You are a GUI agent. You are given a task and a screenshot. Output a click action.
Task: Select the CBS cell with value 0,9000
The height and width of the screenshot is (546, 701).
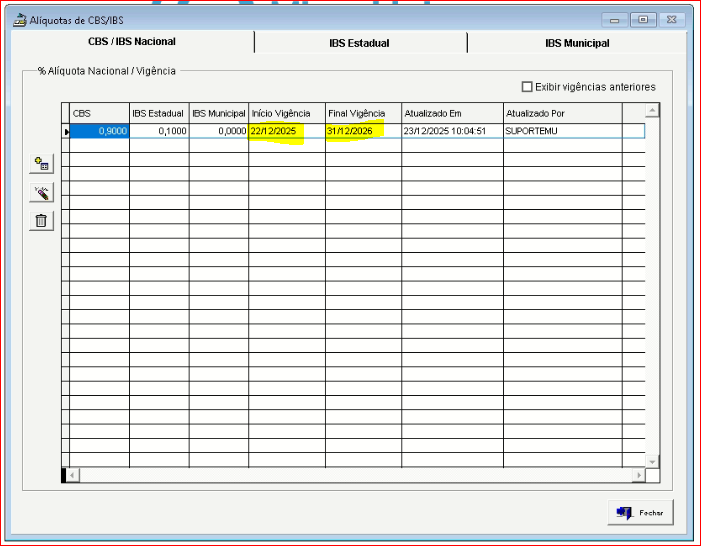click(100, 131)
